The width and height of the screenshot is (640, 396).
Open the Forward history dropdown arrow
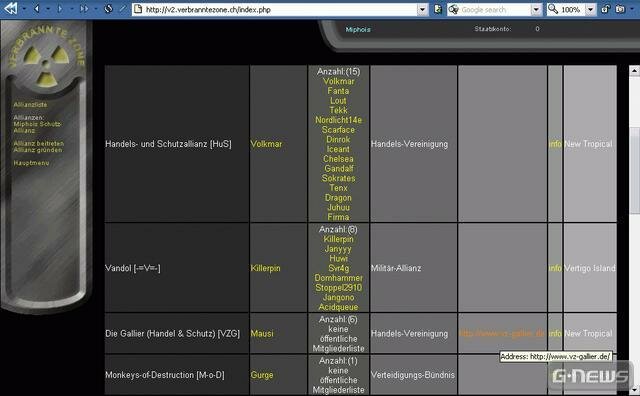click(x=72, y=9)
